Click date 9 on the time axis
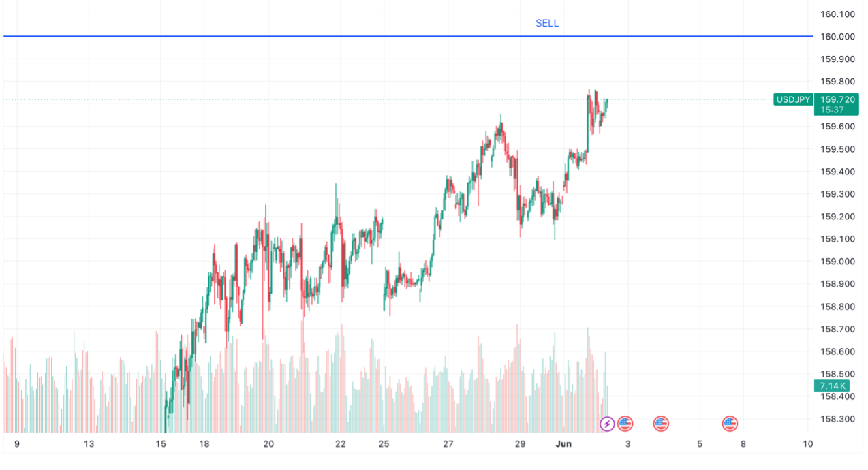 coord(17,444)
